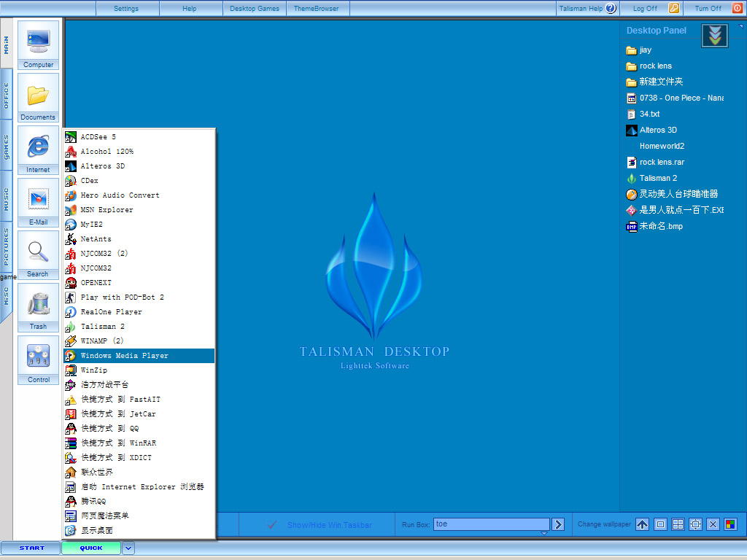Launch OPENEXT from quick menu
747x560 pixels.
pyautogui.click(x=139, y=283)
